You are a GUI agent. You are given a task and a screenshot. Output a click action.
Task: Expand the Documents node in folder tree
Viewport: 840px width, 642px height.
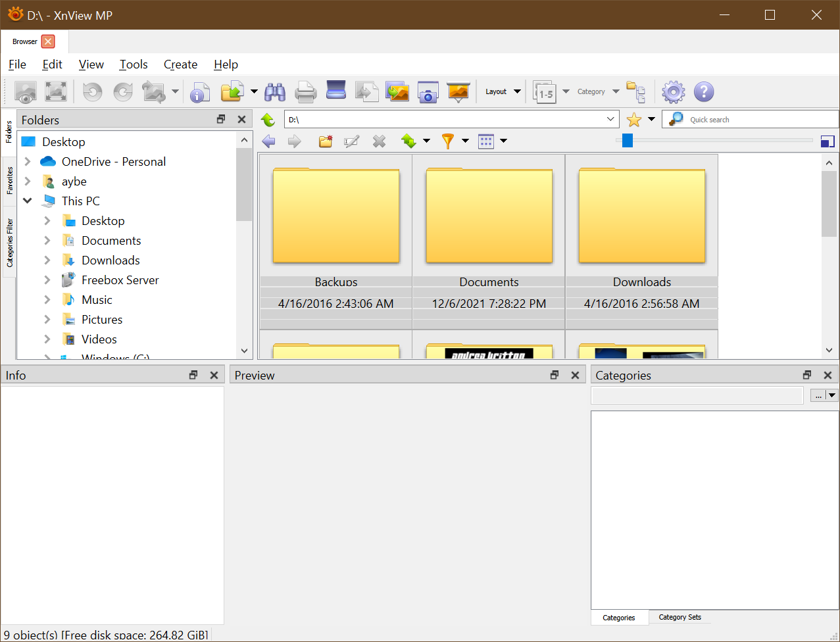coord(47,241)
